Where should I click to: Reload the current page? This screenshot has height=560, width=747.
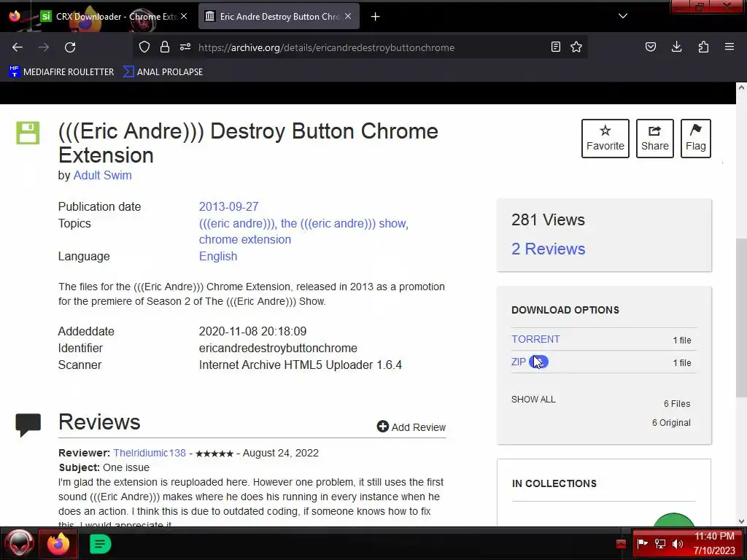[x=70, y=47]
